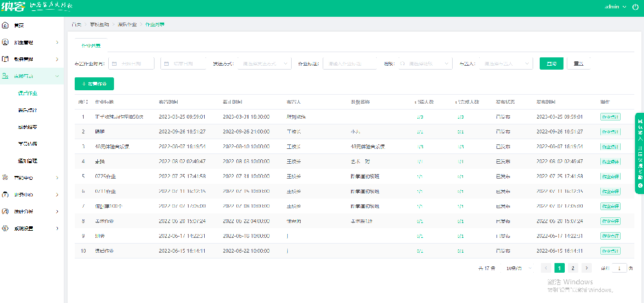This screenshot has height=303, width=644.
Task: Click the current page 1 button
Action: coord(559,268)
